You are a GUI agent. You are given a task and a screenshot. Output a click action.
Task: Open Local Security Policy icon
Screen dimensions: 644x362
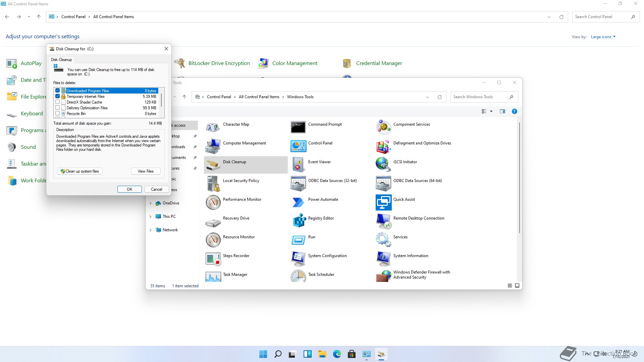coord(213,184)
